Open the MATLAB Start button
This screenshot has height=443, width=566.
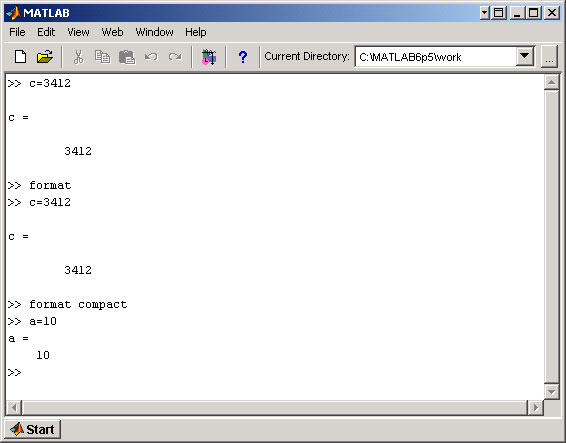32,429
